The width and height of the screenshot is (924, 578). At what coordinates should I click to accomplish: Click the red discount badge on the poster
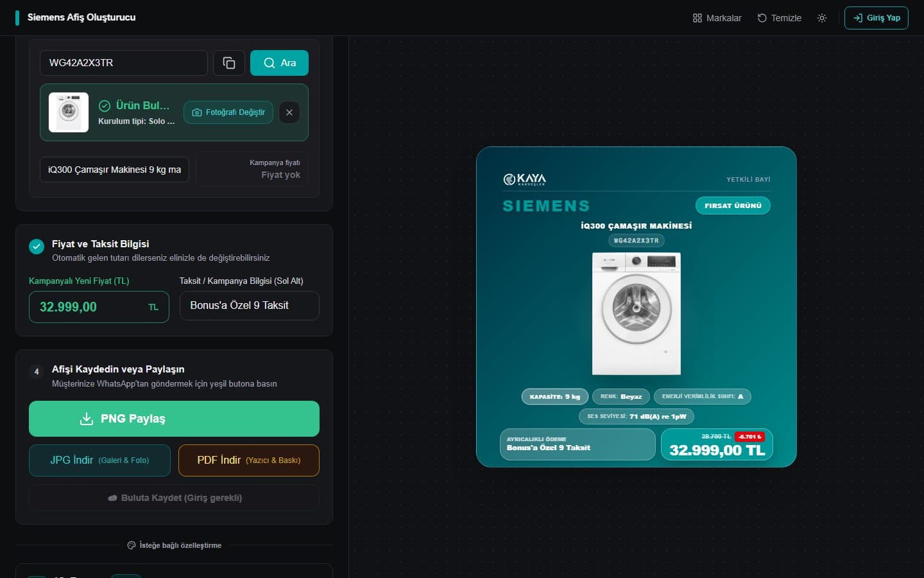click(749, 437)
